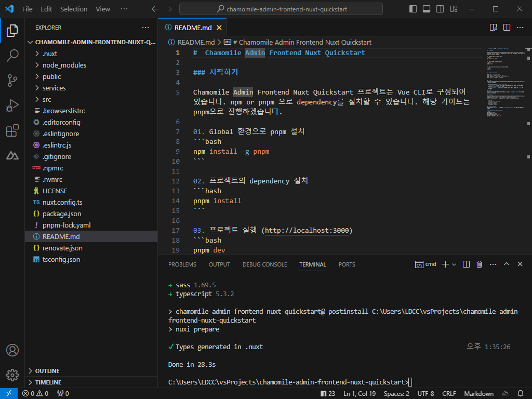
Task: Create a new terminal with plus icon
Action: [x=445, y=264]
